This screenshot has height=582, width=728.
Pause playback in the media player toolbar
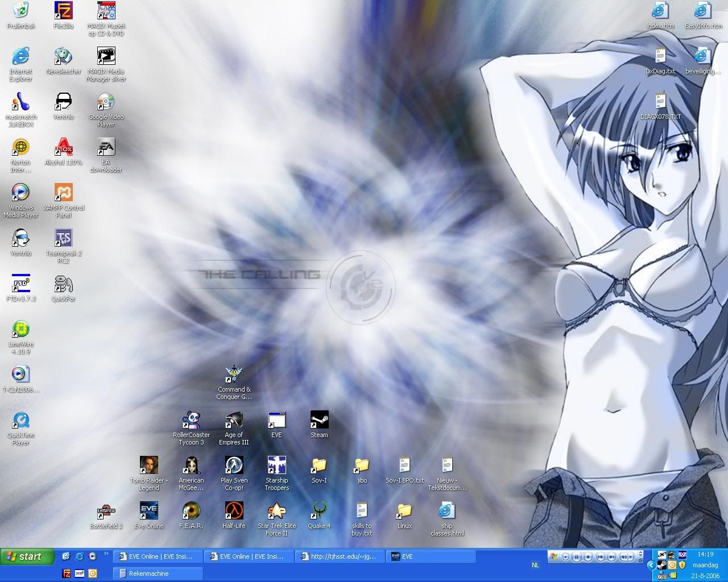coord(576,557)
